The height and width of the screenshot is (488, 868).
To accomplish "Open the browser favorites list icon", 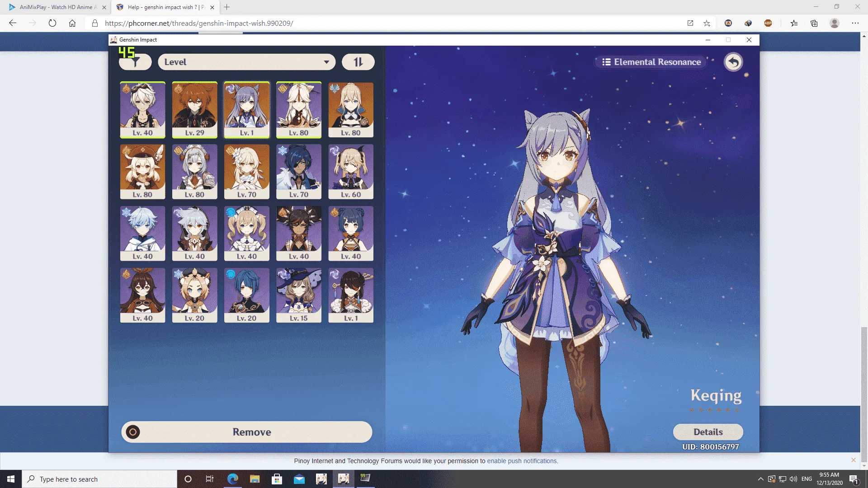I will [x=794, y=23].
